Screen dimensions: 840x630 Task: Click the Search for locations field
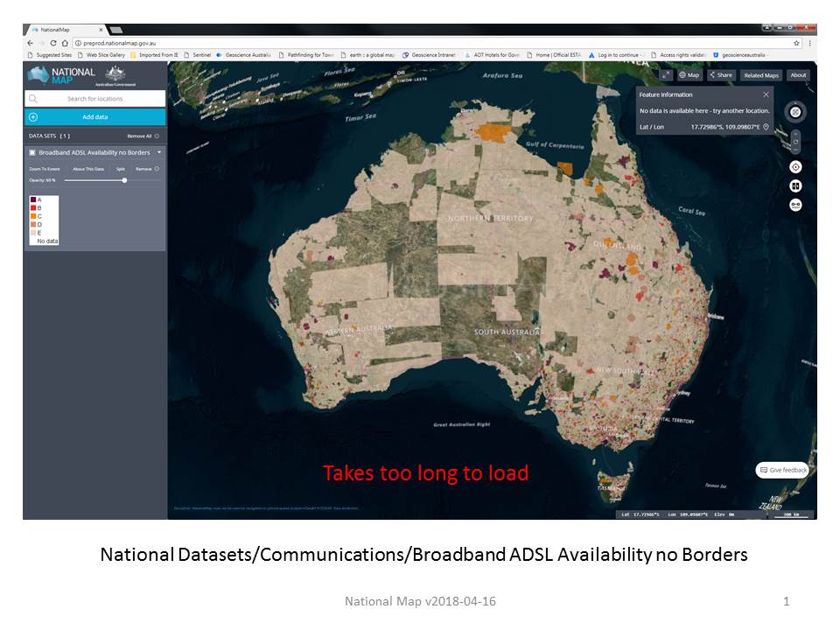pyautogui.click(x=94, y=99)
